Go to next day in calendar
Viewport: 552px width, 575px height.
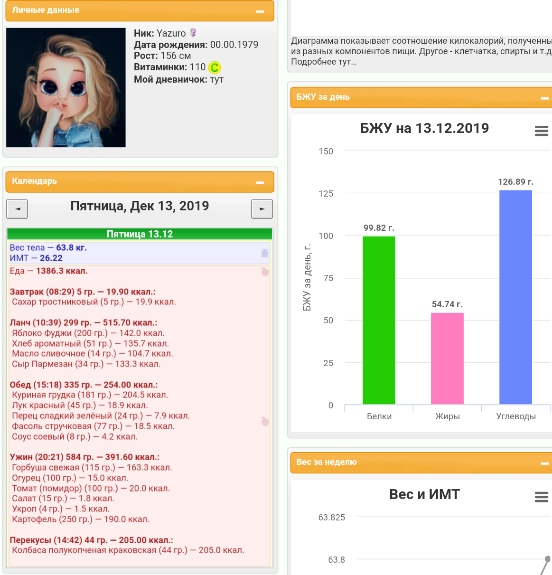click(262, 209)
